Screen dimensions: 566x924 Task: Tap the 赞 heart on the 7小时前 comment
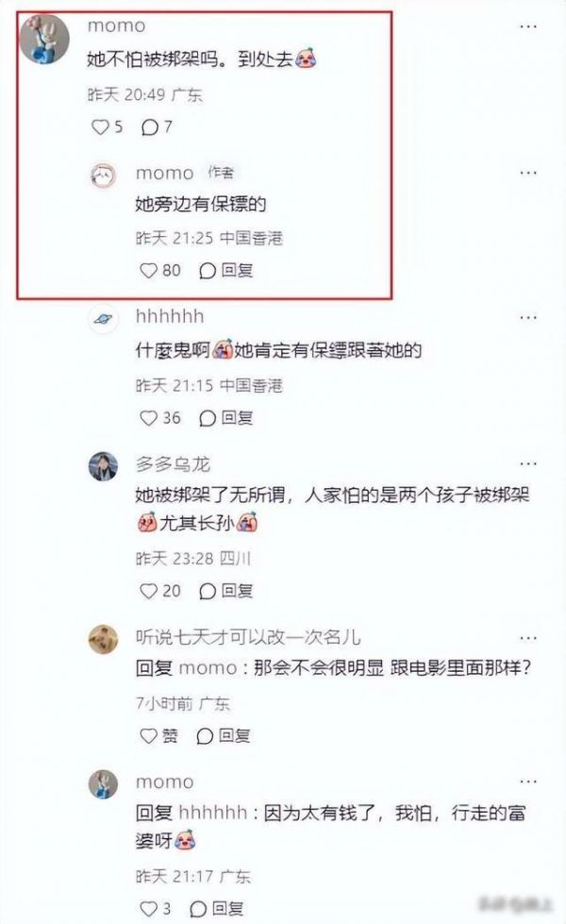coord(158,735)
